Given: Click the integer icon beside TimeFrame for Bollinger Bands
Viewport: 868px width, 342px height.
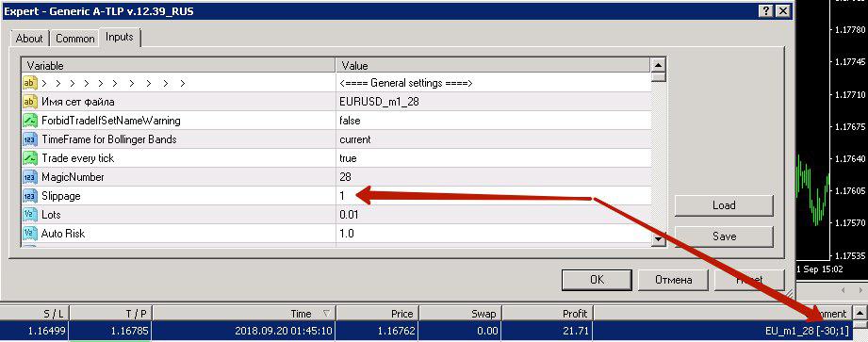Looking at the screenshot, I should [x=29, y=138].
